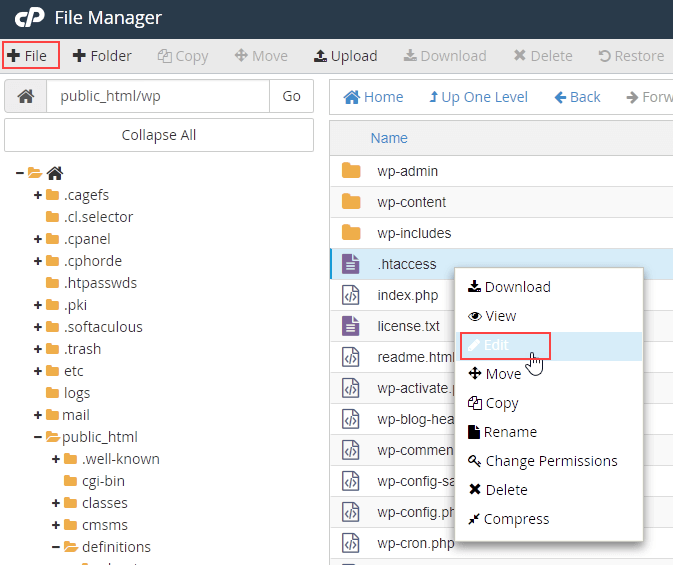Select the home icon in the folder tree
This screenshot has height=565, width=673.
[x=55, y=173]
